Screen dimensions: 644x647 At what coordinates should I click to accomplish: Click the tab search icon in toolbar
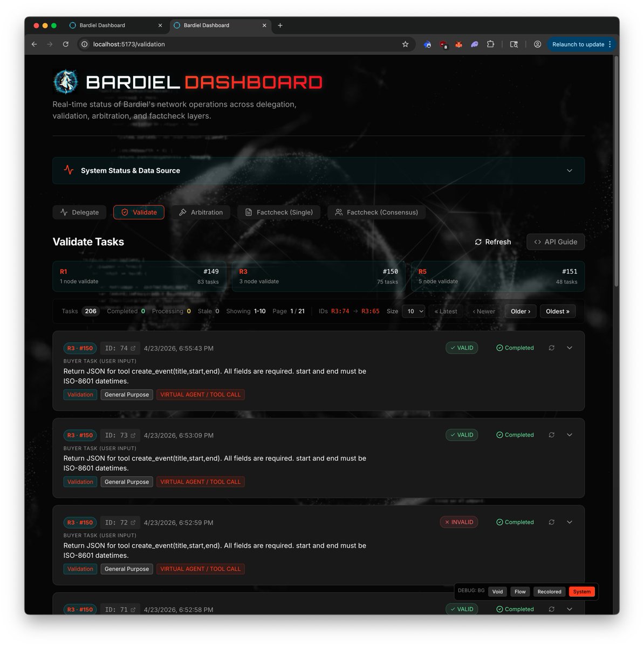[514, 44]
